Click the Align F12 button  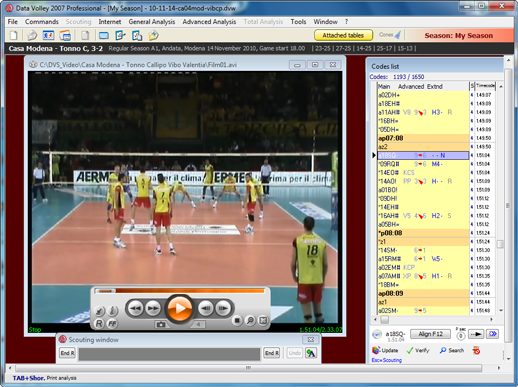[430, 334]
